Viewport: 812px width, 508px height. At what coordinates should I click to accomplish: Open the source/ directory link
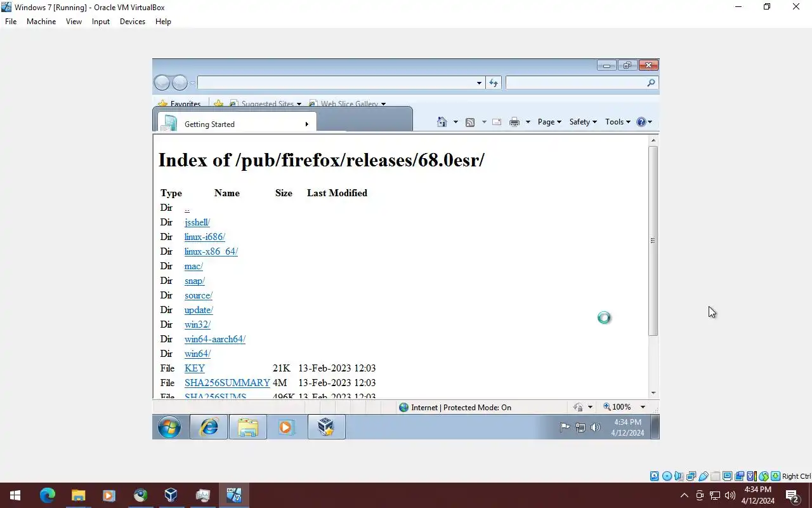(199, 295)
